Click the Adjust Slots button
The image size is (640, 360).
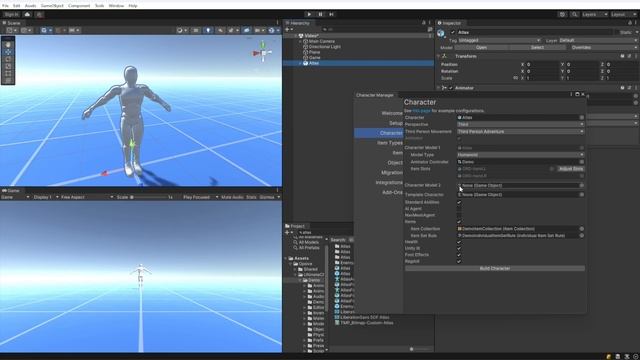pos(571,169)
